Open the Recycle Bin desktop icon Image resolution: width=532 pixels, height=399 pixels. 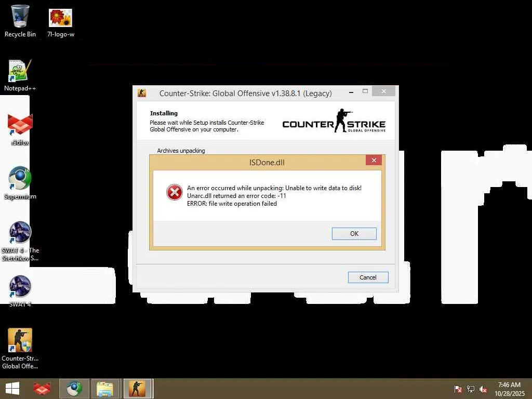20,21
